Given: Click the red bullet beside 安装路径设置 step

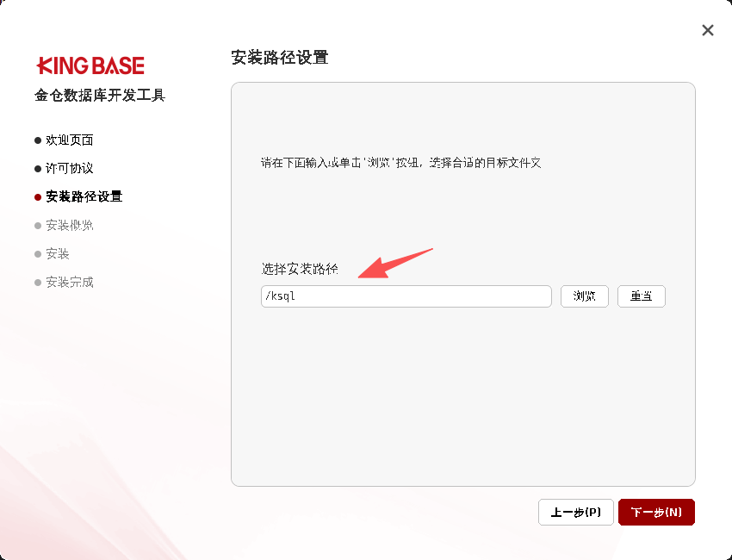Looking at the screenshot, I should click(38, 196).
